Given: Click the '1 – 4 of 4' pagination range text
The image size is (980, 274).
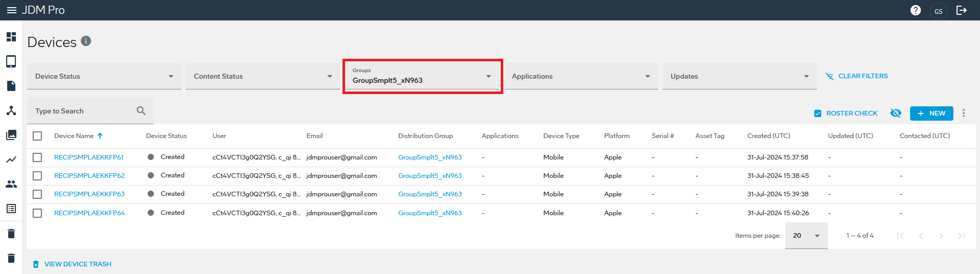Looking at the screenshot, I should pyautogui.click(x=860, y=236).
